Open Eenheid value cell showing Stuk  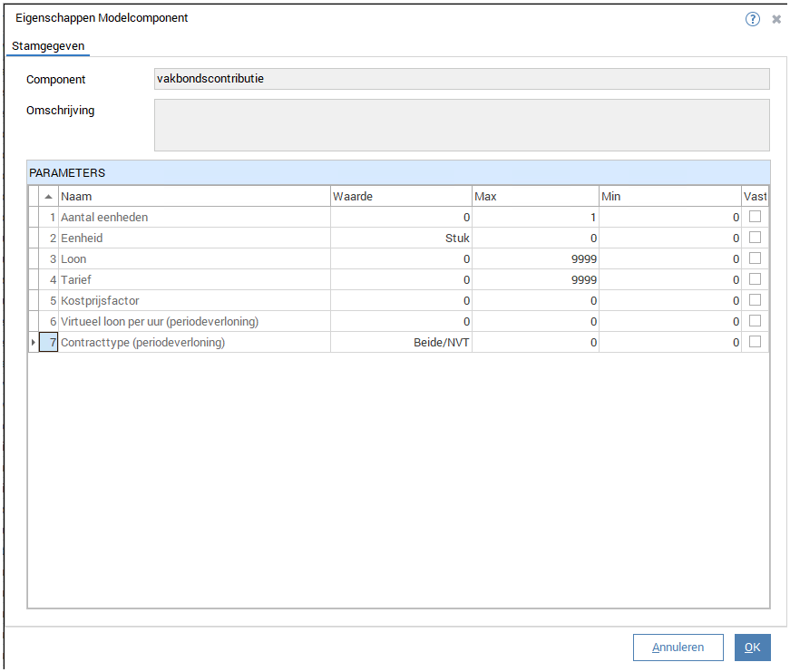click(x=401, y=239)
